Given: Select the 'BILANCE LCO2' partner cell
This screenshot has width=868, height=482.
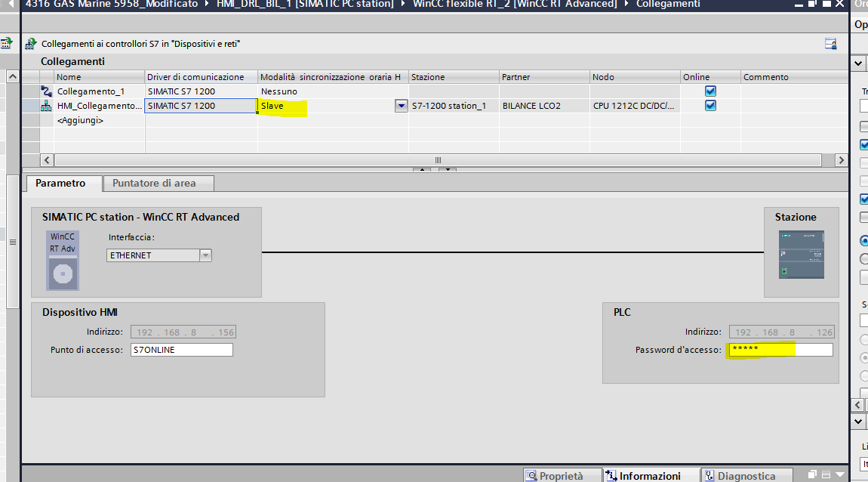Looking at the screenshot, I should (x=545, y=106).
